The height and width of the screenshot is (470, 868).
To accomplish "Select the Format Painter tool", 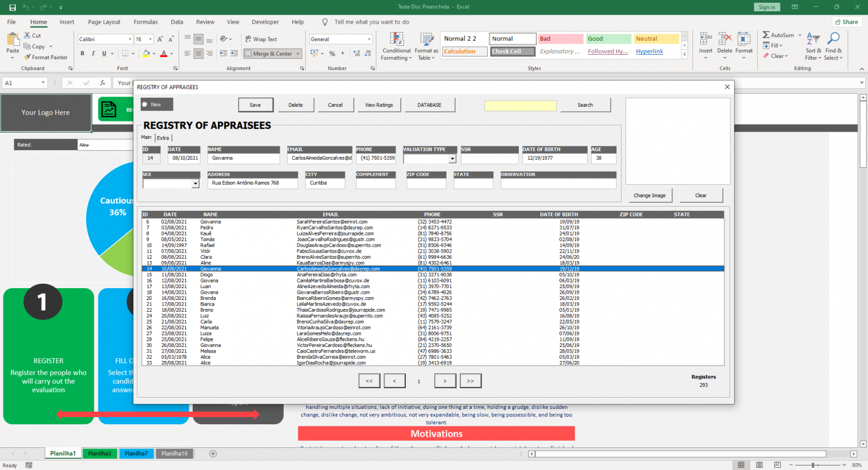I will (x=46, y=57).
